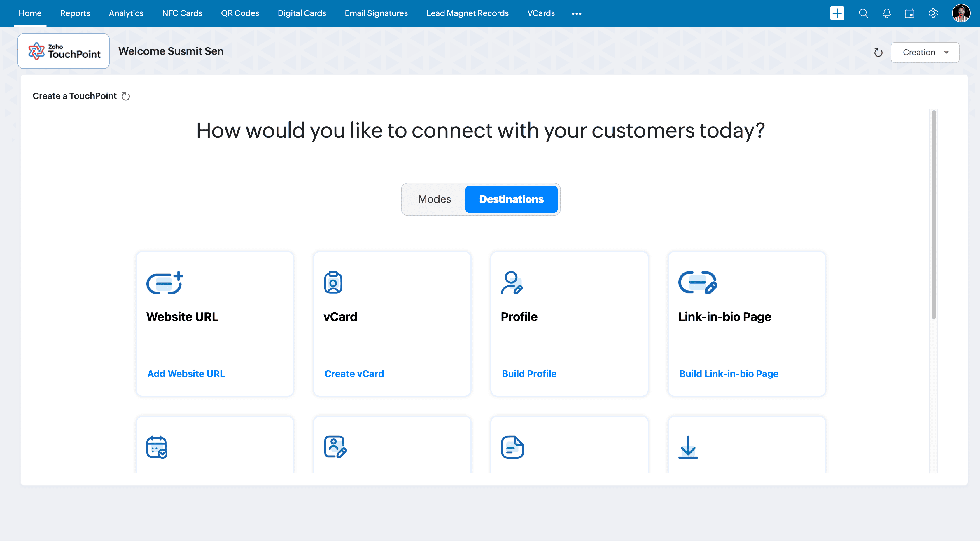The image size is (980, 541).
Task: Click the Add Website URL link
Action: click(x=186, y=374)
